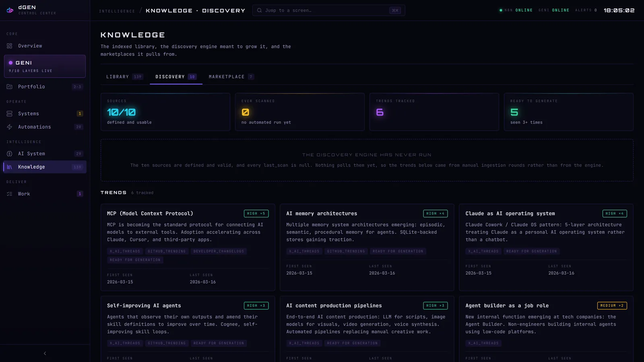Click READY FOR GENERATION tag on MCP card
The image size is (644, 362).
click(135, 260)
